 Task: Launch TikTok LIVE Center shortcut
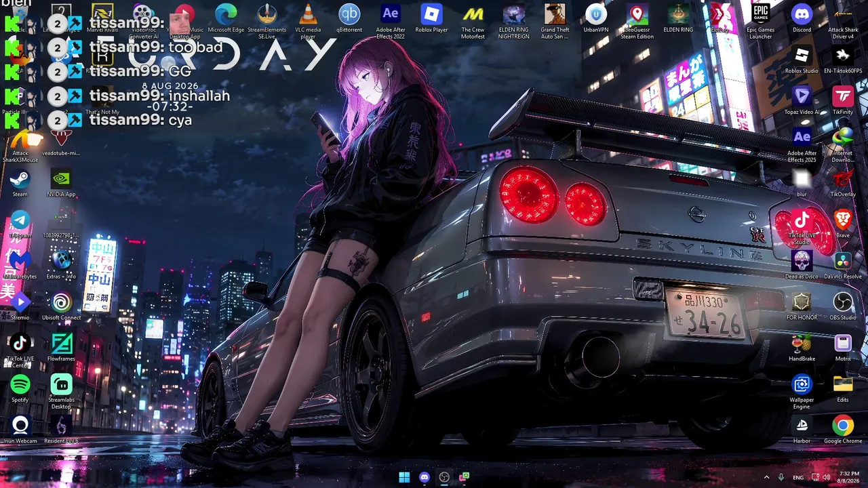coord(20,350)
